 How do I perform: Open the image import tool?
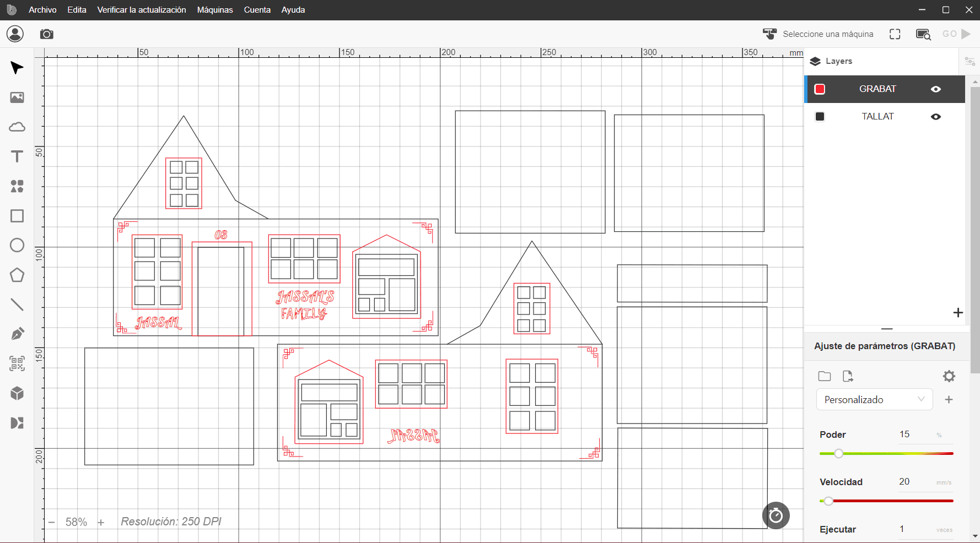click(17, 97)
